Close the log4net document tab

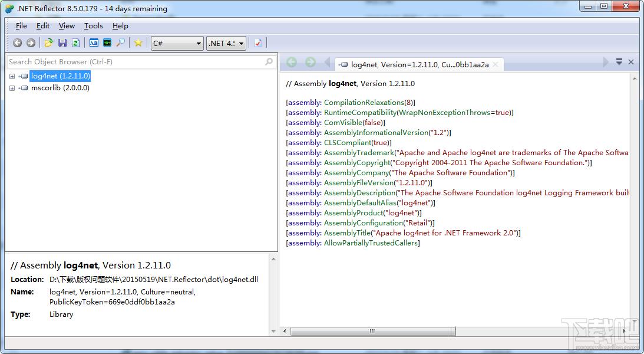pos(496,64)
